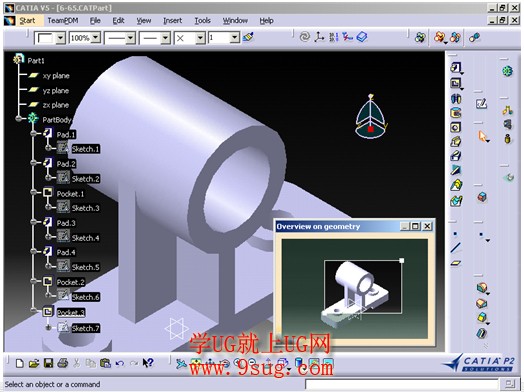The width and height of the screenshot is (524, 392).
Task: Select the yz plane tree item
Action: [x=55, y=91]
